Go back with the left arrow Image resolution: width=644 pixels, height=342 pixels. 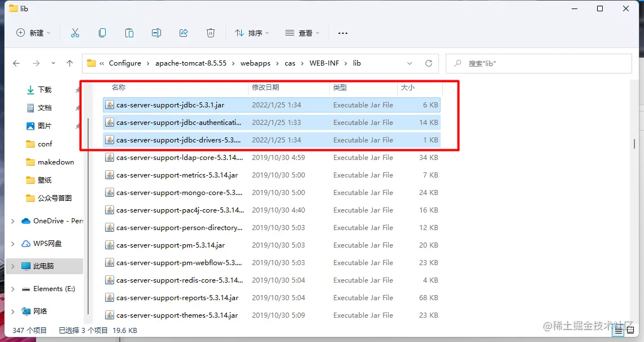[x=16, y=63]
